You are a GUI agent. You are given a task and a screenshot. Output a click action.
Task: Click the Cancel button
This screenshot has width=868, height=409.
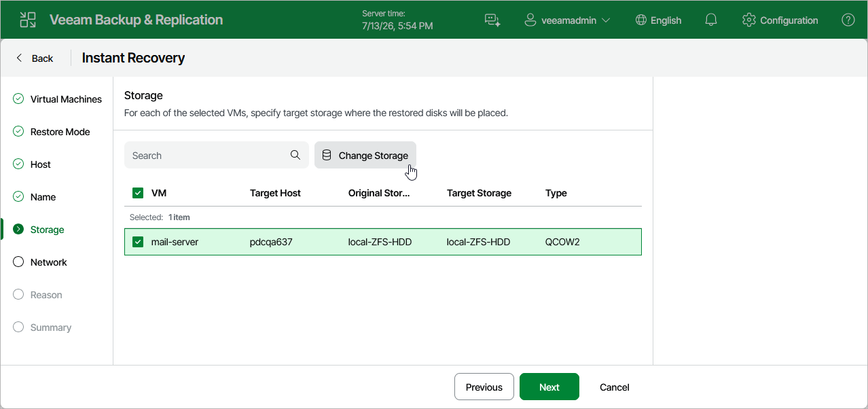click(615, 387)
